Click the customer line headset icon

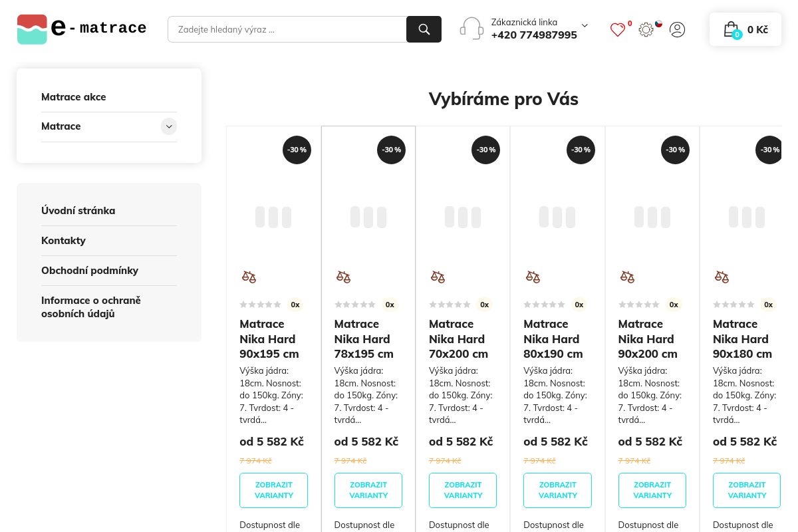[x=471, y=29]
